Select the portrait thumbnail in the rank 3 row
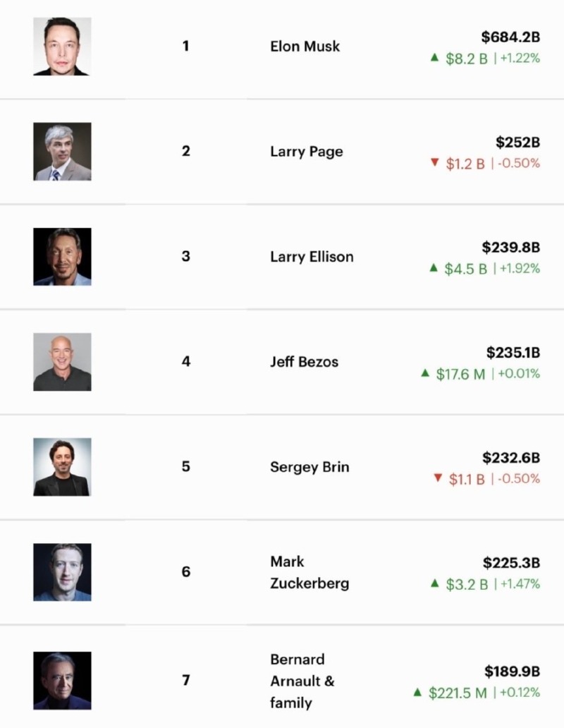 [x=62, y=257]
